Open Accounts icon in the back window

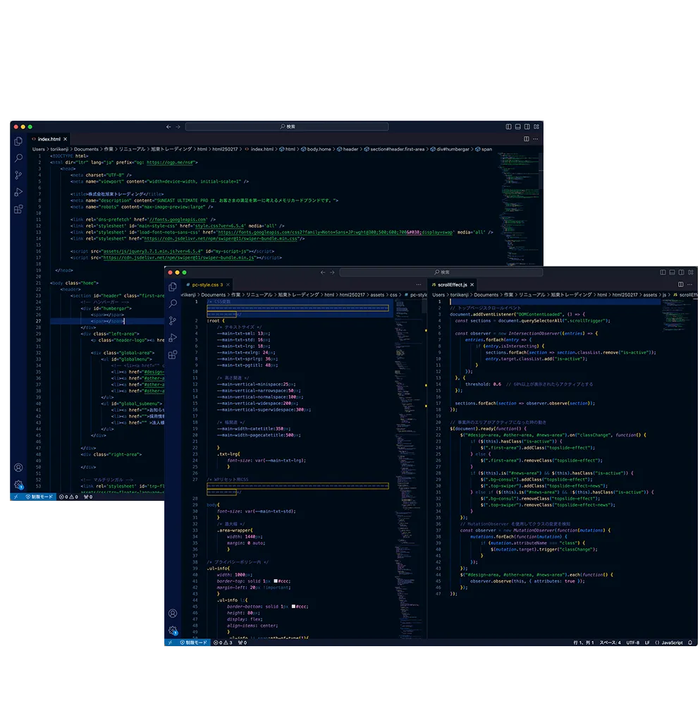tap(18, 468)
